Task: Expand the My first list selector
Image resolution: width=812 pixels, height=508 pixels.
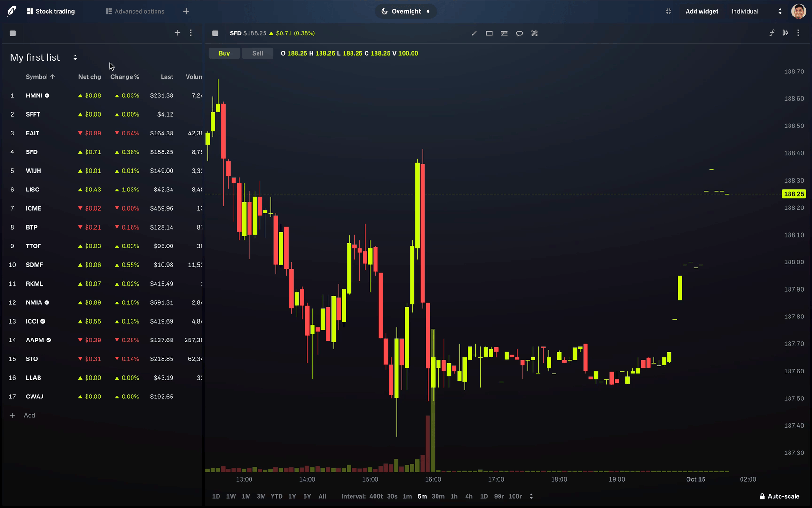Action: tap(75, 57)
